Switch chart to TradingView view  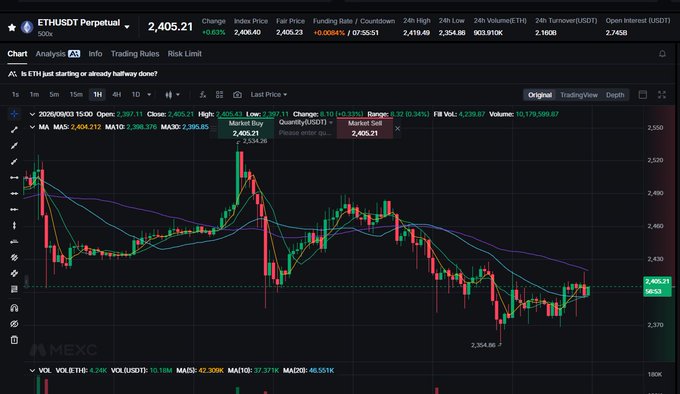tap(579, 94)
